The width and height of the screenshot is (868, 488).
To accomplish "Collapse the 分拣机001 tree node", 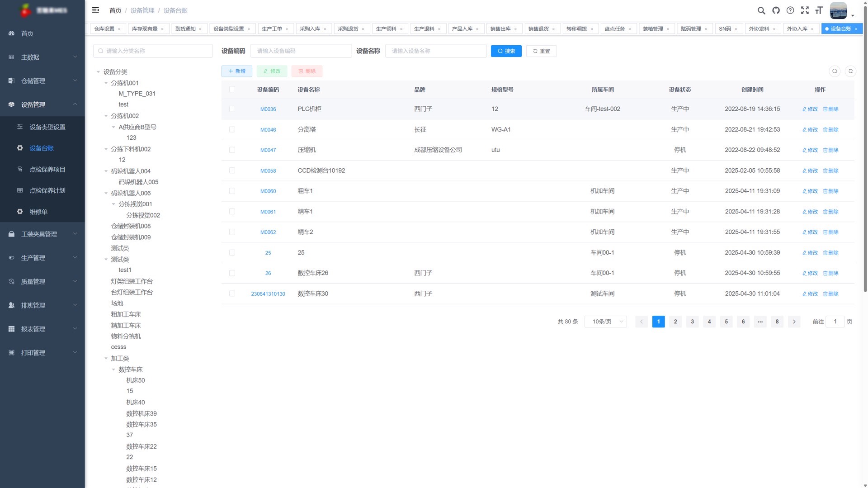I will pos(106,83).
